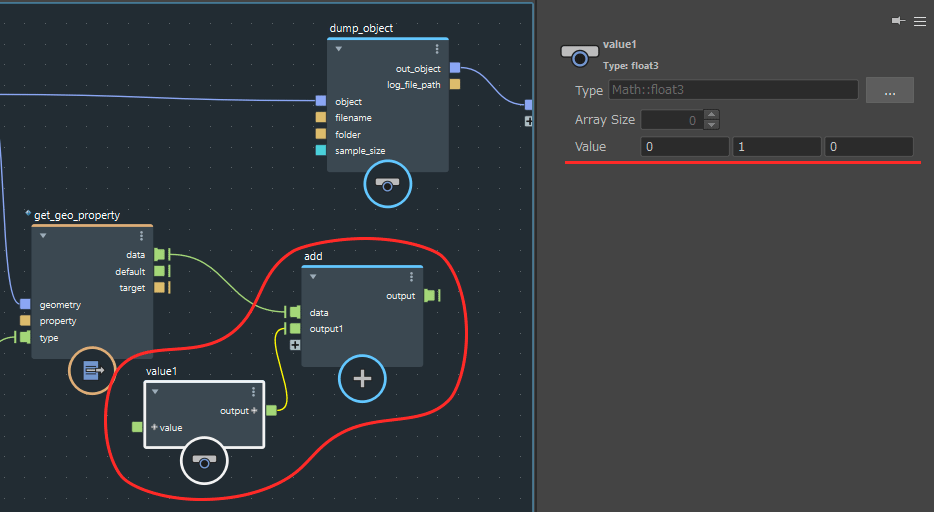Collapse the value1 node
The height and width of the screenshot is (512, 934).
coord(155,392)
